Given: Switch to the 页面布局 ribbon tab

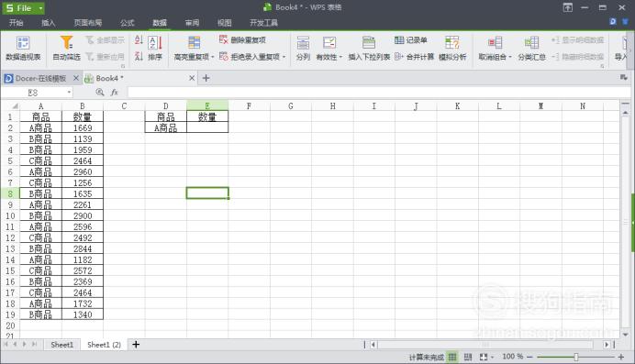Looking at the screenshot, I should [x=88, y=23].
